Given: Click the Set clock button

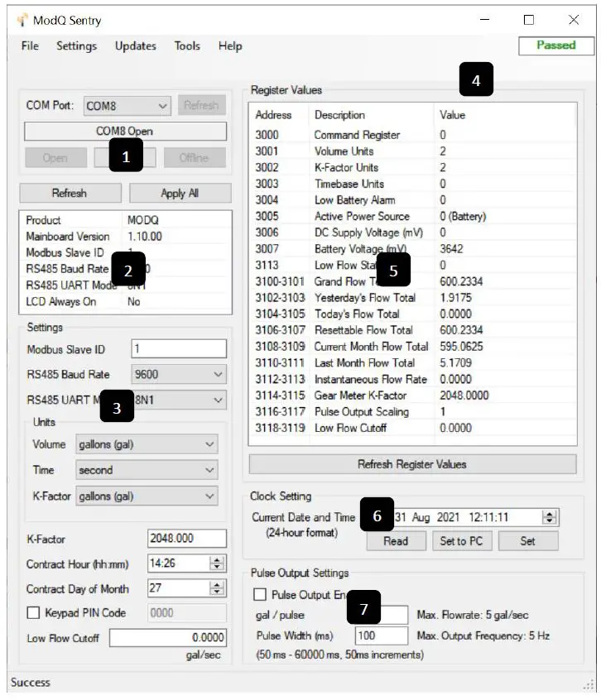Looking at the screenshot, I should 528,541.
